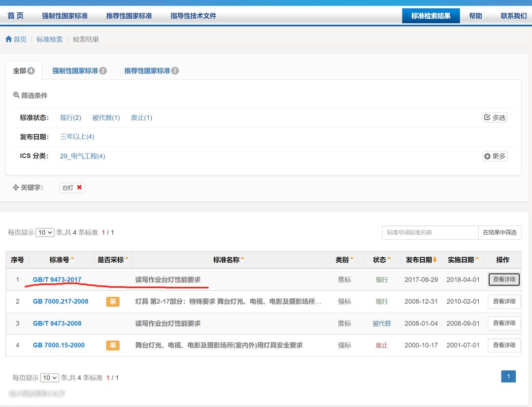
Task: Switch to 推荐性国家标准 results tab
Action: click(151, 71)
